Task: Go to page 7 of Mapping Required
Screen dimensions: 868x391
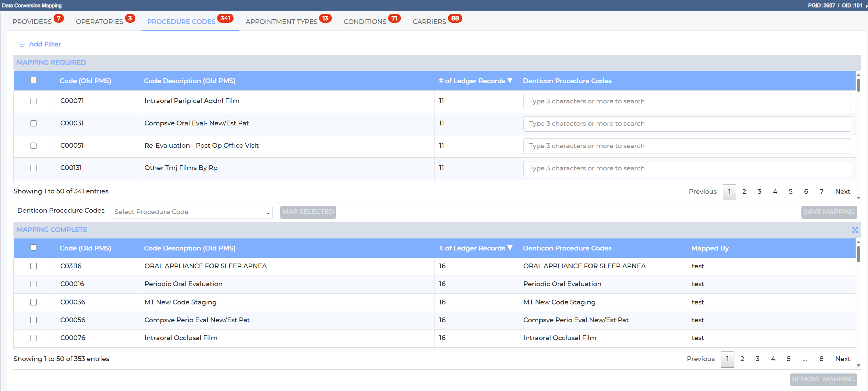Action: tap(821, 192)
